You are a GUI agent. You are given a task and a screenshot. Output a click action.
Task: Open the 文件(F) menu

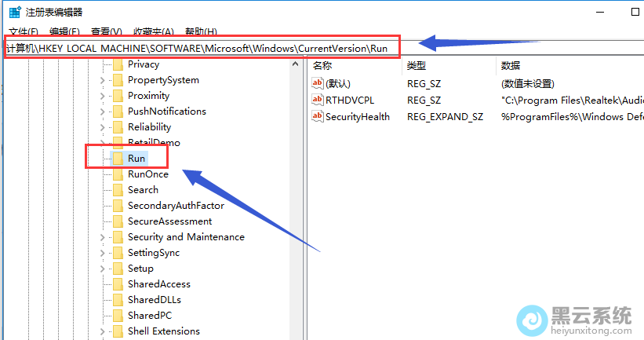pos(24,31)
